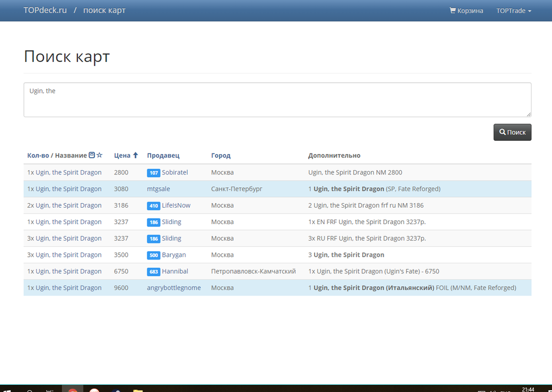Open the 9600 priced Ugin card listing
Viewport: 552px width, 392px height.
(65, 288)
